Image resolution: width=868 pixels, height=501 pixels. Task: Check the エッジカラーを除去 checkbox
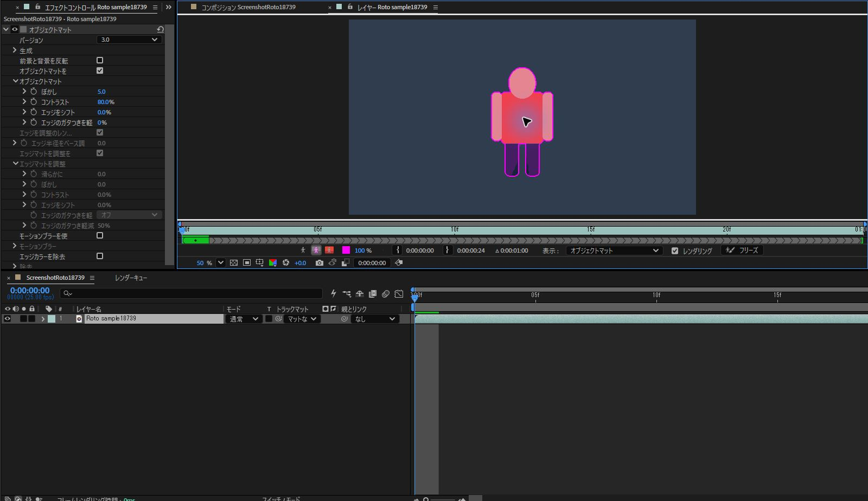(100, 256)
